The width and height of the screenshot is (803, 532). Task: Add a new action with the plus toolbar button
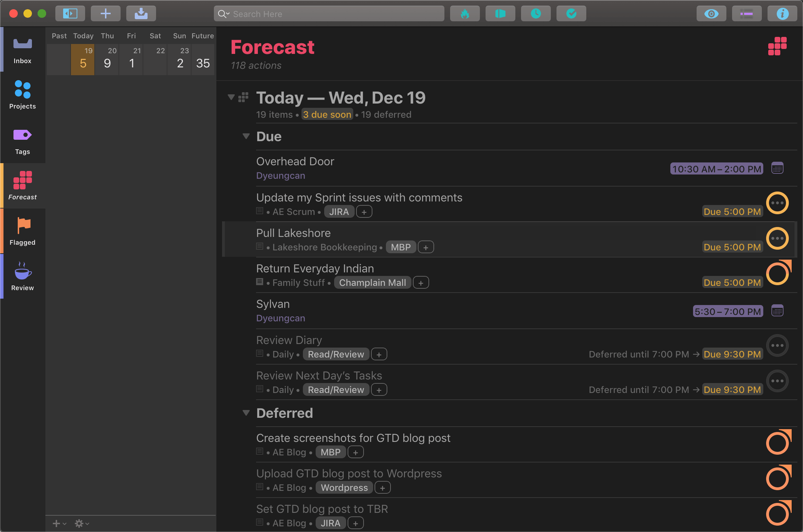coord(106,13)
